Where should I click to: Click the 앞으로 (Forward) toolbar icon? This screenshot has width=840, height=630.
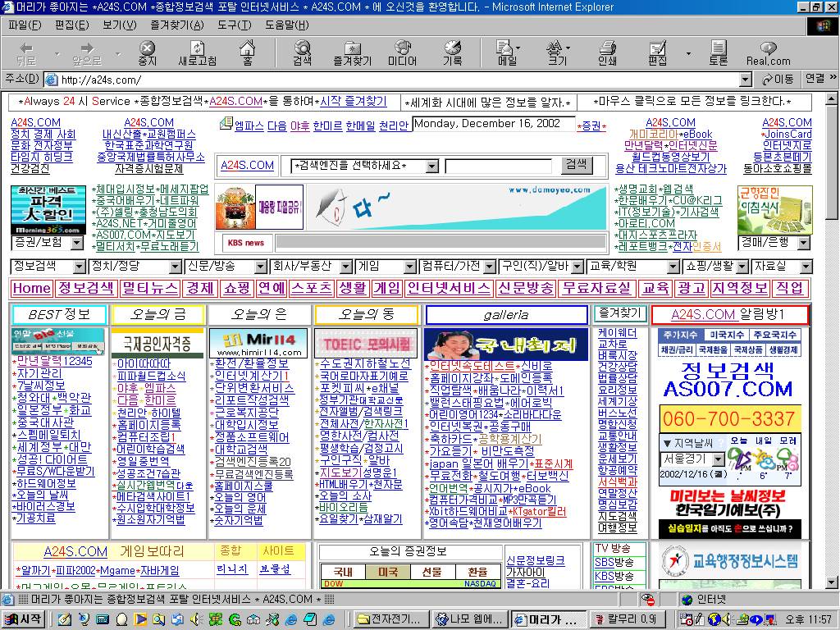coord(86,53)
